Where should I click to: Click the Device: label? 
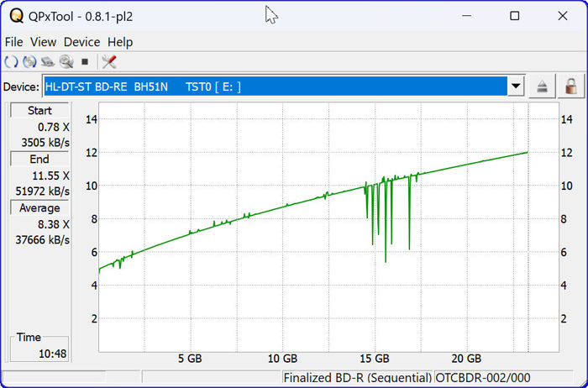pyautogui.click(x=21, y=87)
